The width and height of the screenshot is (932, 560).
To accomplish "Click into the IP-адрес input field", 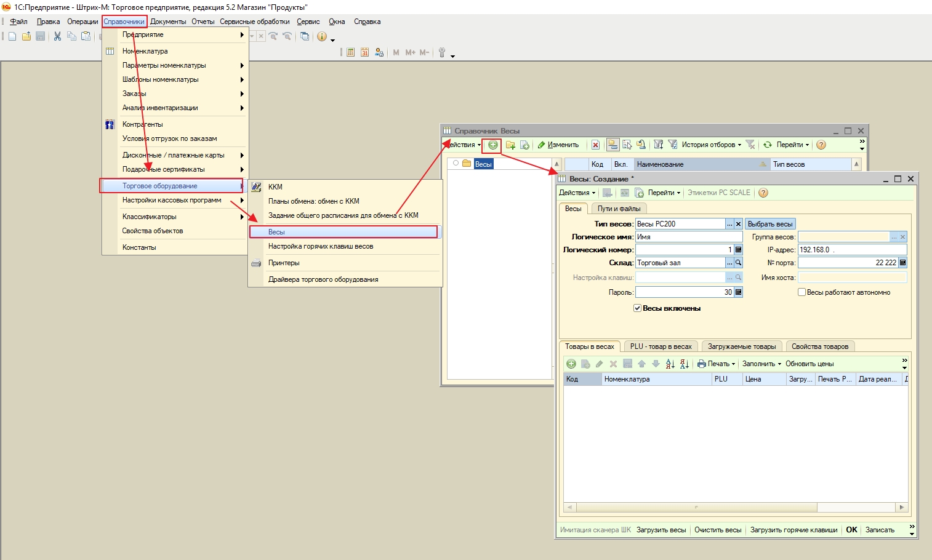I will tap(852, 250).
